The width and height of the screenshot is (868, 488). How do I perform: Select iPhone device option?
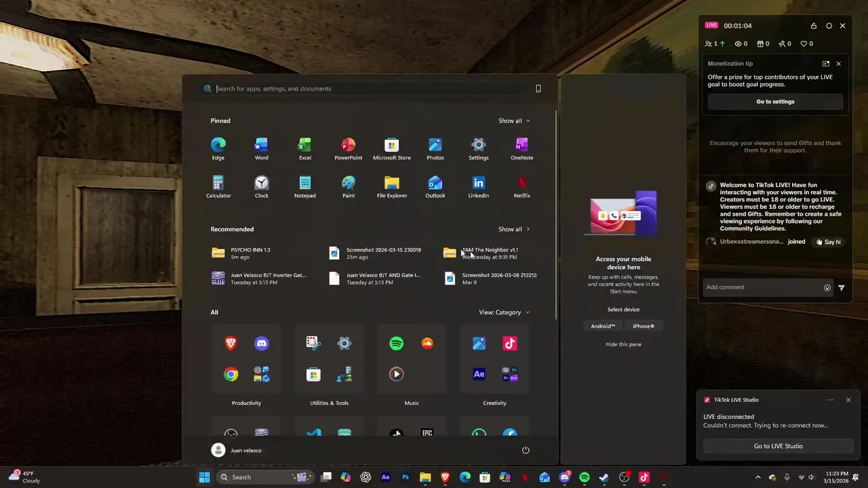click(x=644, y=326)
